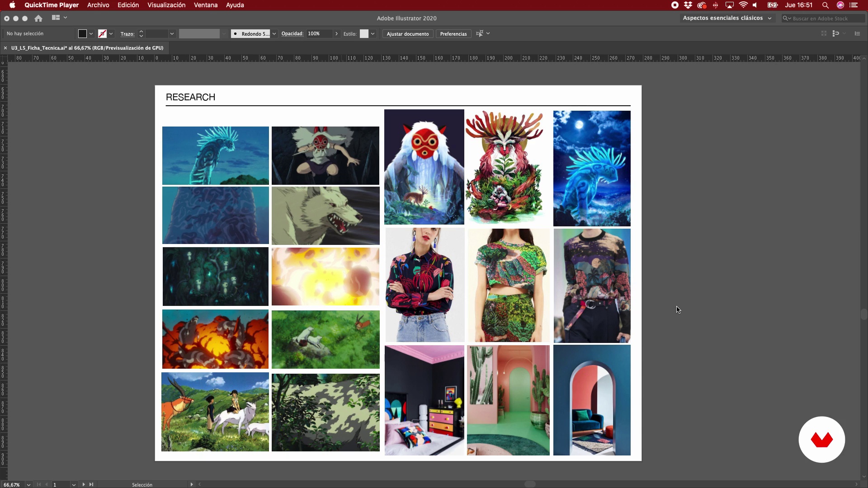The image size is (868, 488).
Task: Open the opacity slider arrow
Action: [x=336, y=33]
